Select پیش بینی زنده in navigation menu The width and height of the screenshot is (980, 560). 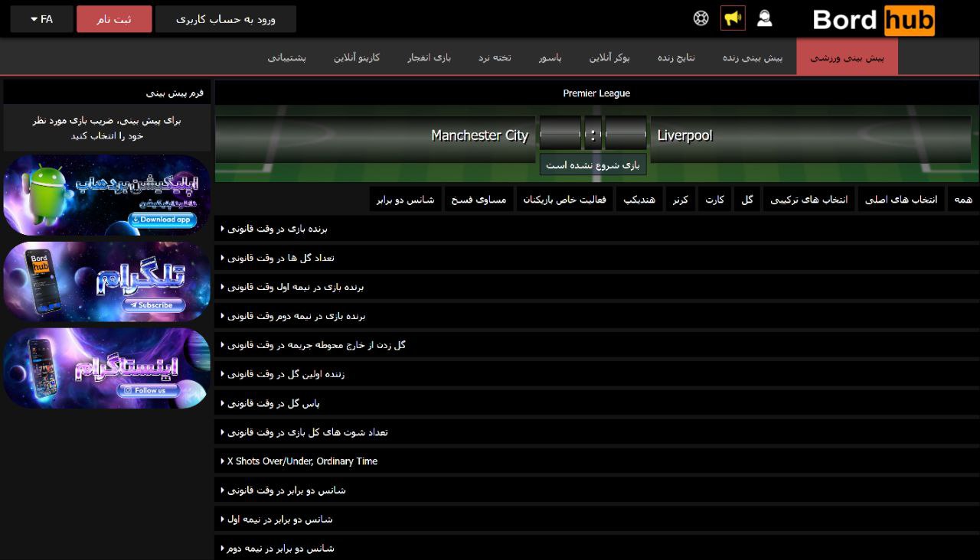coord(753,57)
